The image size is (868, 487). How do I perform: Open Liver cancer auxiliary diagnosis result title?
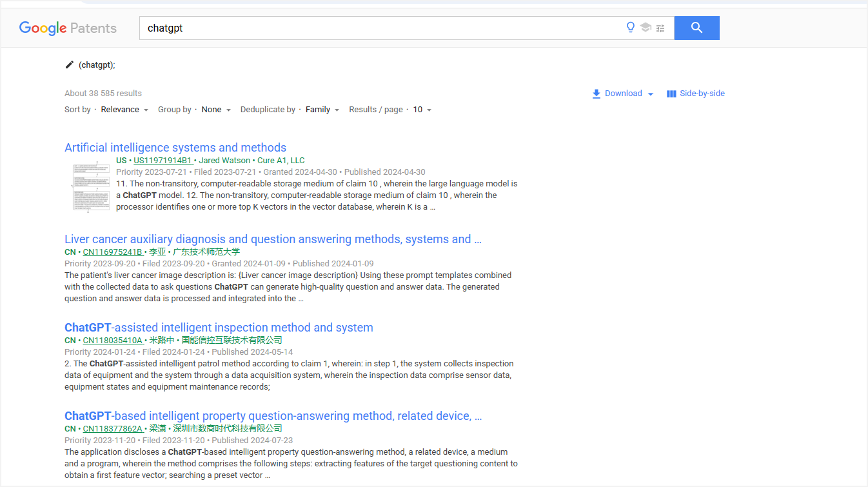pyautogui.click(x=273, y=239)
